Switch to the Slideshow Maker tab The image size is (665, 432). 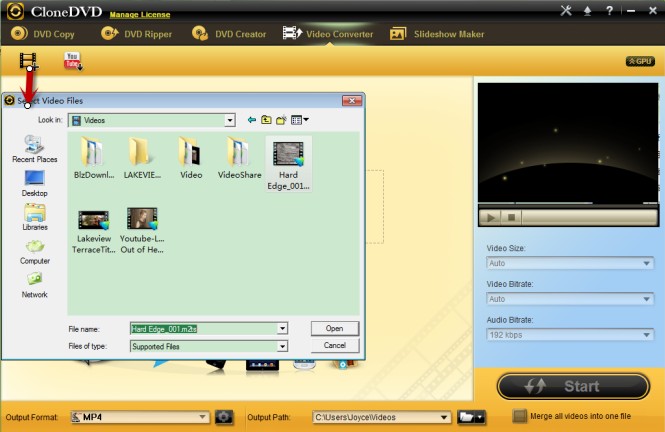click(x=437, y=34)
